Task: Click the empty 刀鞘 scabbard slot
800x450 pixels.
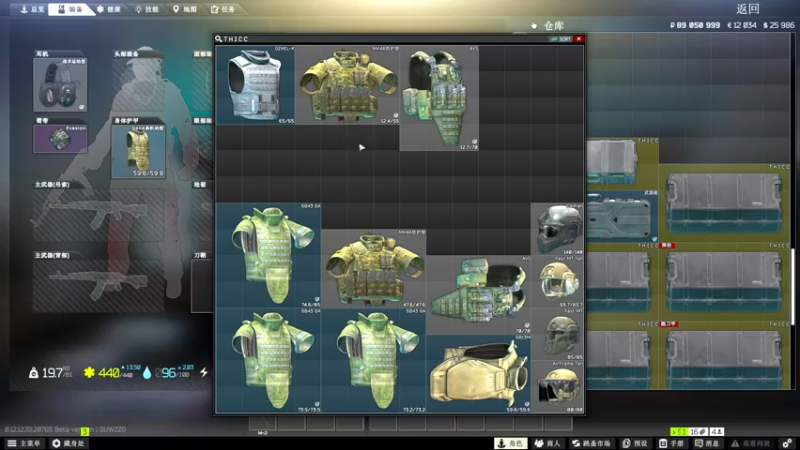Action: point(202,286)
